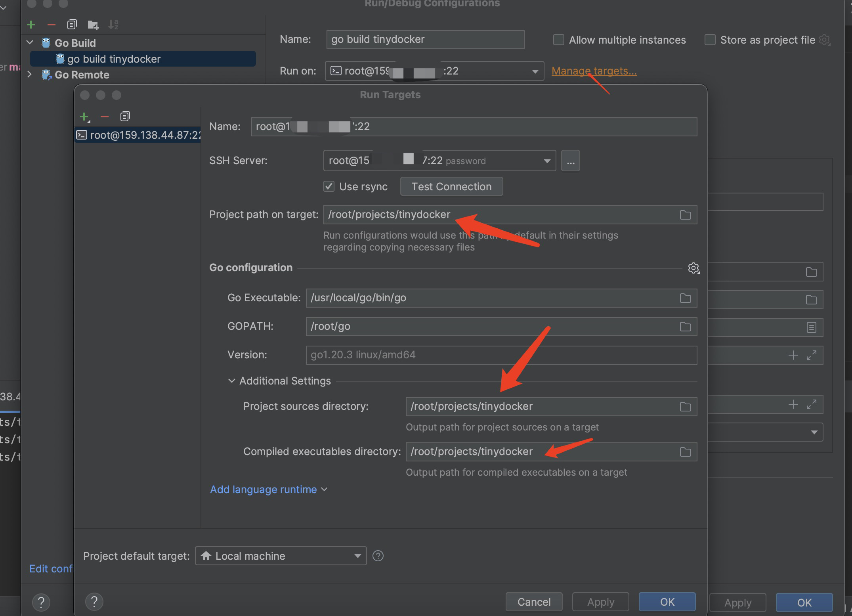Enable Allow multiple instances
This screenshot has height=616, width=852.
click(559, 40)
